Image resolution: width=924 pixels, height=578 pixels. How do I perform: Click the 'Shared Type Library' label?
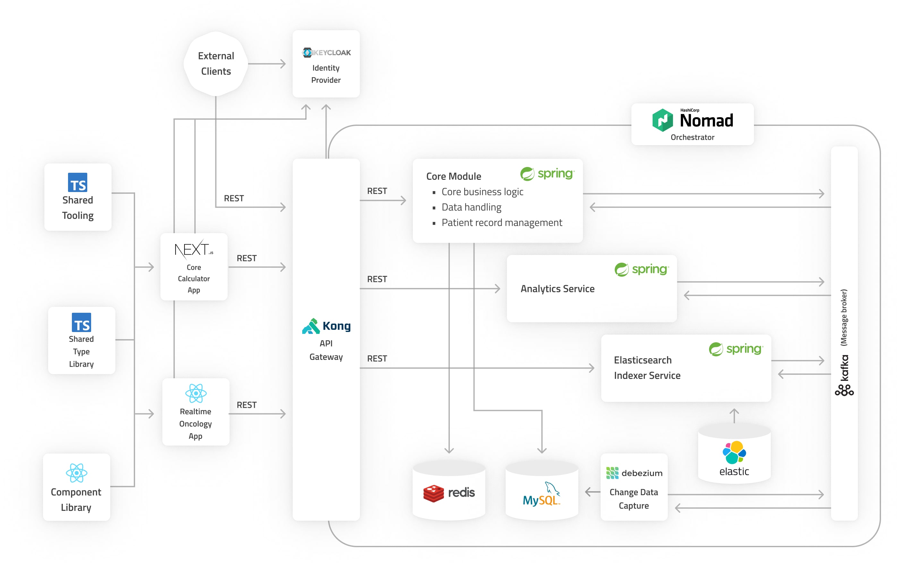pos(81,351)
